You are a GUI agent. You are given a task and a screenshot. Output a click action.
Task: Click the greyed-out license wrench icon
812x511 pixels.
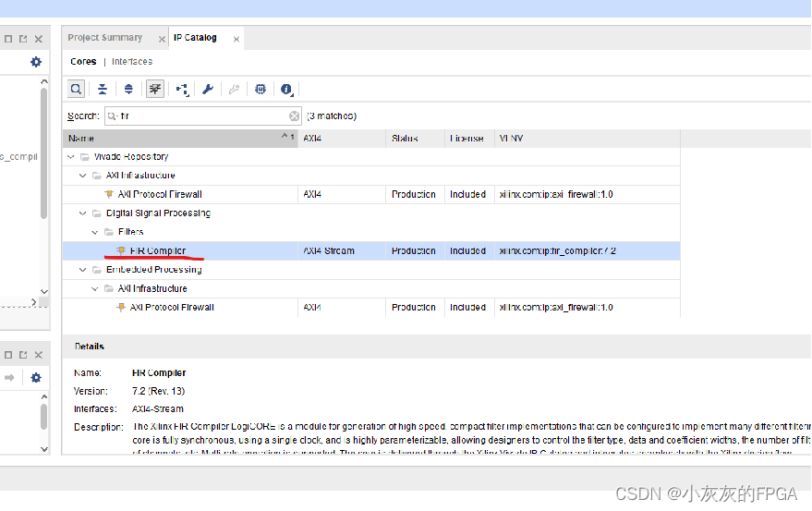pos(234,89)
